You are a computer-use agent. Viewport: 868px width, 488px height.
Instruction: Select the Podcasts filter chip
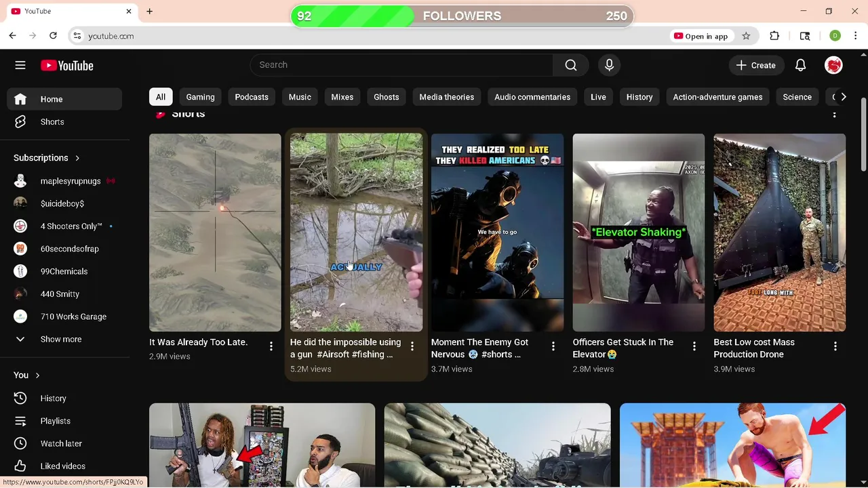click(x=252, y=97)
